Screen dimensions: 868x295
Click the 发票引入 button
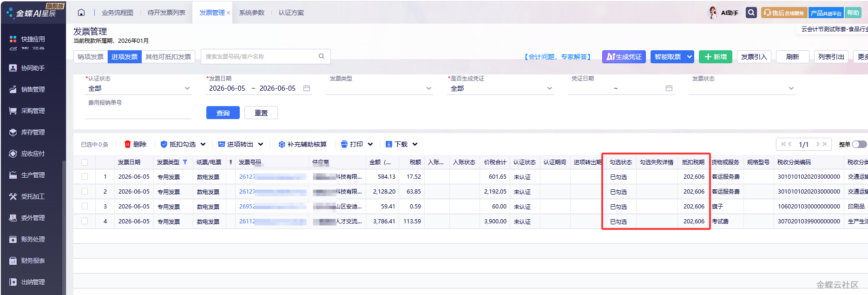click(754, 57)
